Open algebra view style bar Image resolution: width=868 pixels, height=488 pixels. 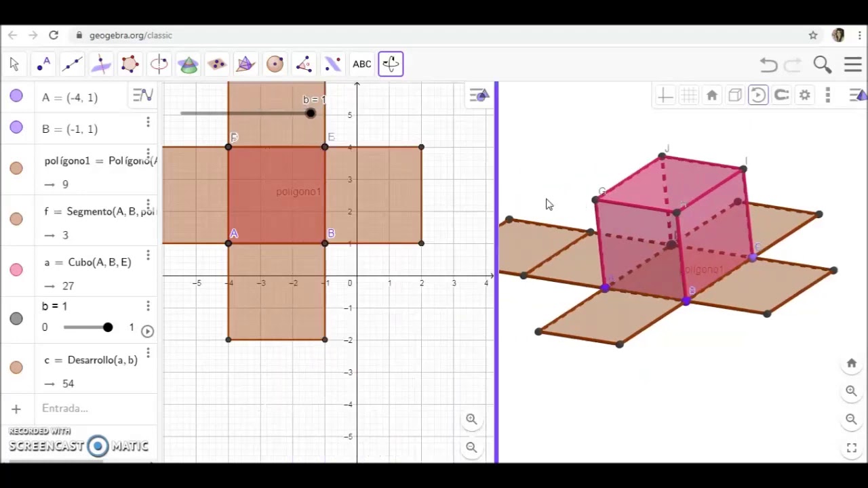coord(142,96)
